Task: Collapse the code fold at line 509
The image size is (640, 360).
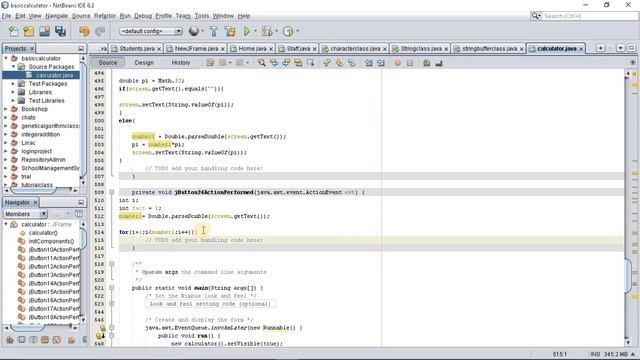Action: coord(111,192)
